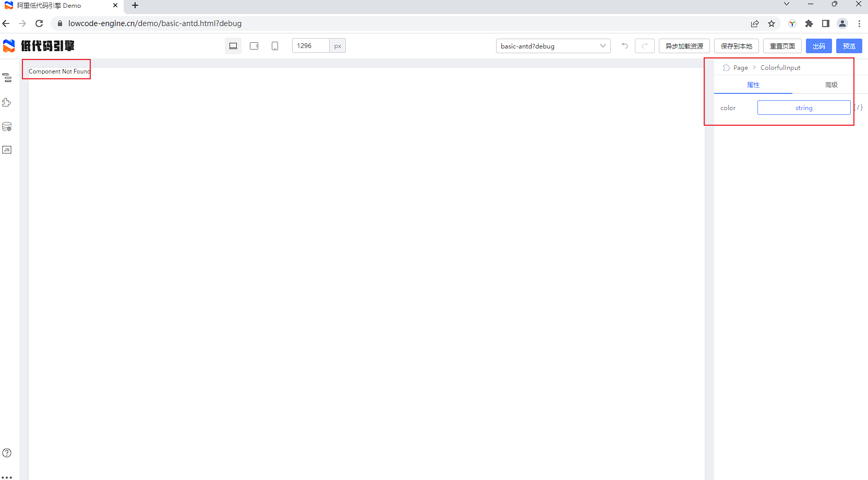868x480 pixels.
Task: Bookmark this page with star icon
Action: click(771, 23)
